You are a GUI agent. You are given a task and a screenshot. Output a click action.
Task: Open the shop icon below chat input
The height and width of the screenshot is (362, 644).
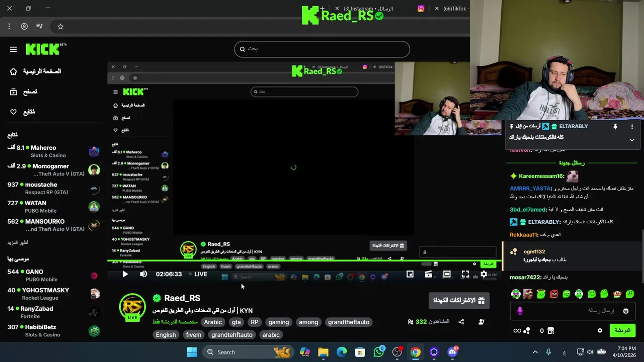pyautogui.click(x=550, y=330)
